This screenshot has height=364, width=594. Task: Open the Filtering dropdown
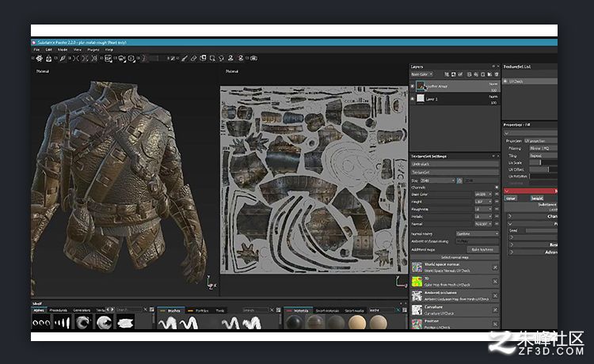pos(543,148)
